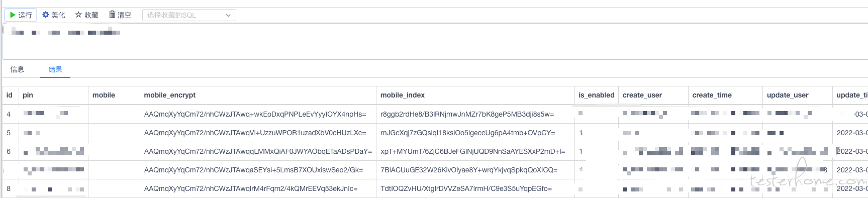Click the update_user column header
Viewport: 868px width, 198px height.
coord(788,95)
